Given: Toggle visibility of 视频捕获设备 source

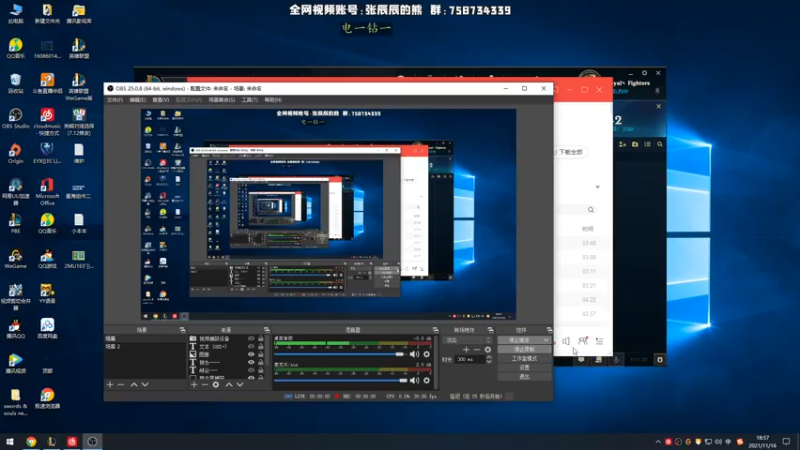Looking at the screenshot, I should 251,339.
